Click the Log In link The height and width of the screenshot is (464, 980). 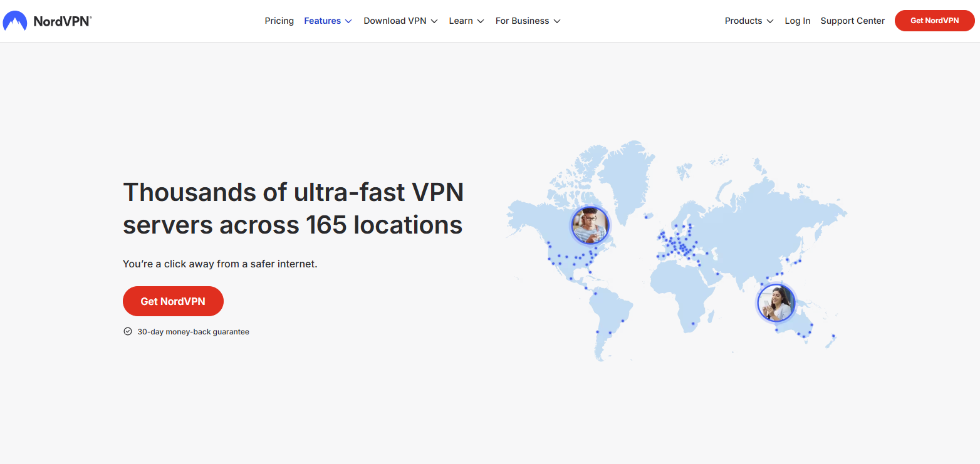797,21
